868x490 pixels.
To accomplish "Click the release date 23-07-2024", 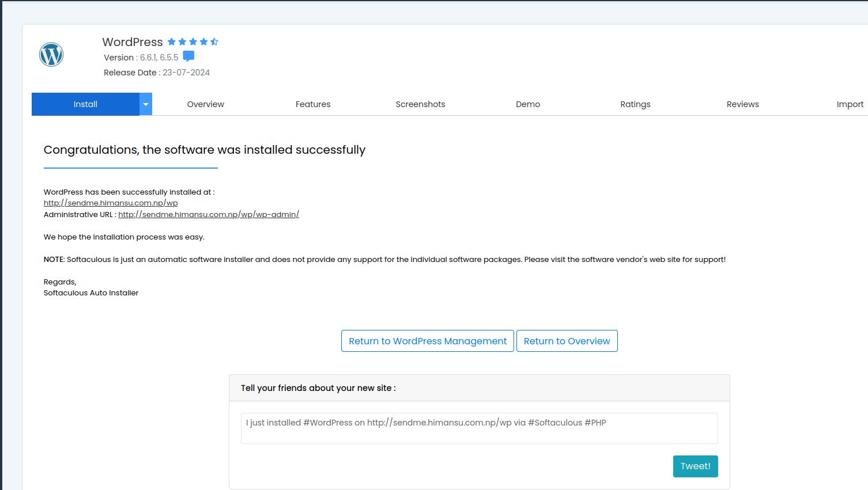I will pos(186,73).
